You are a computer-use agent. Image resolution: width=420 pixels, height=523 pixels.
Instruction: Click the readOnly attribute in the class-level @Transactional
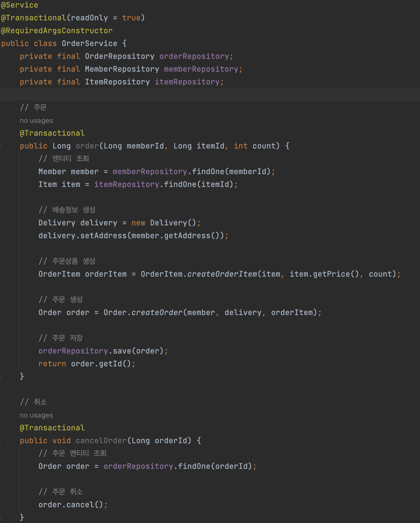click(x=89, y=18)
